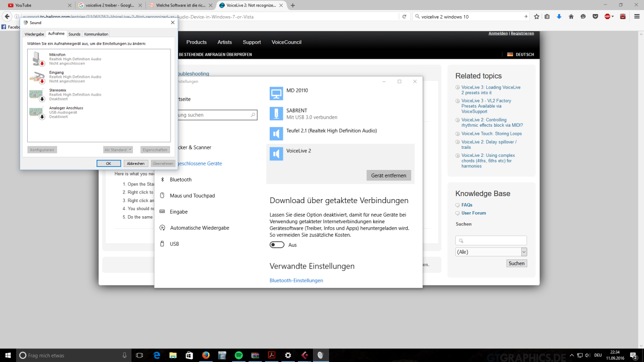
Task: Click Abbrechen in the Sound dialog
Action: pyautogui.click(x=136, y=163)
